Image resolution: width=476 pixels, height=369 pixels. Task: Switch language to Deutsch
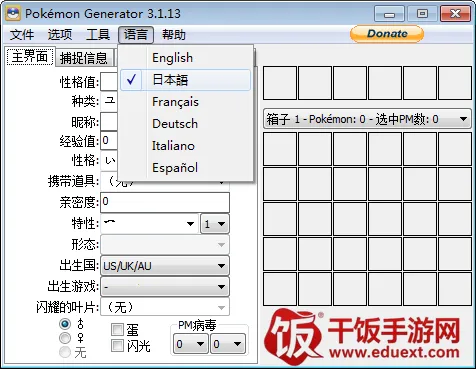(185, 124)
